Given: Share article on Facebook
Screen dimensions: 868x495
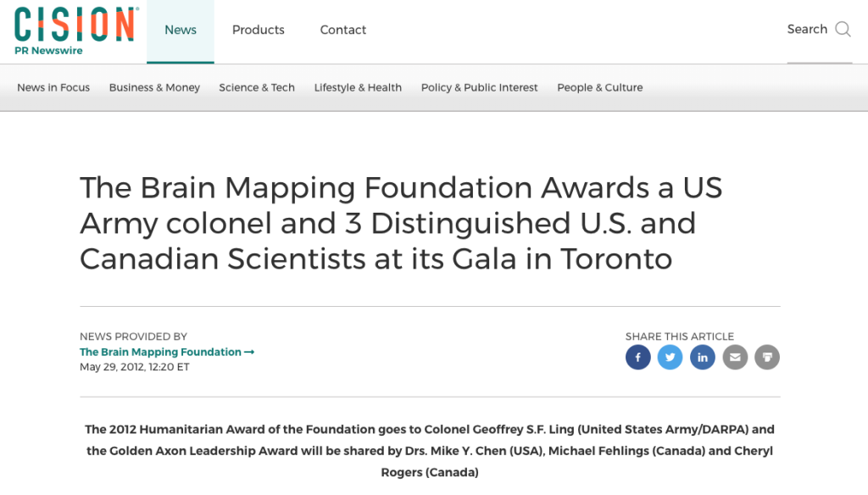Looking at the screenshot, I should [x=637, y=357].
